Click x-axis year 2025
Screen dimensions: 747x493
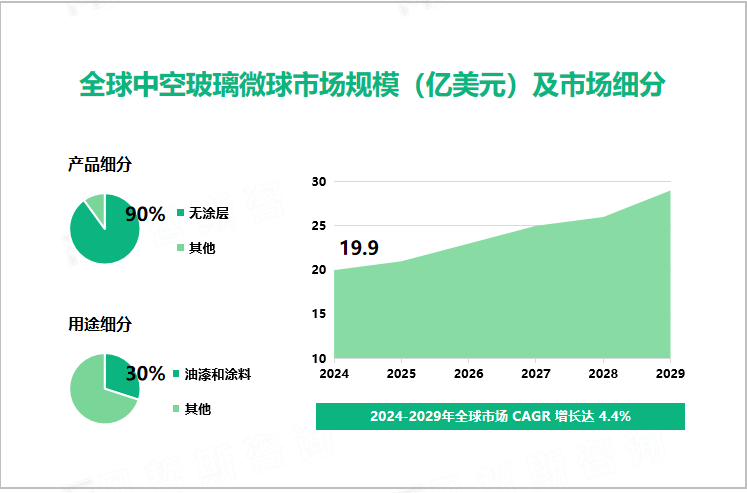(x=401, y=374)
